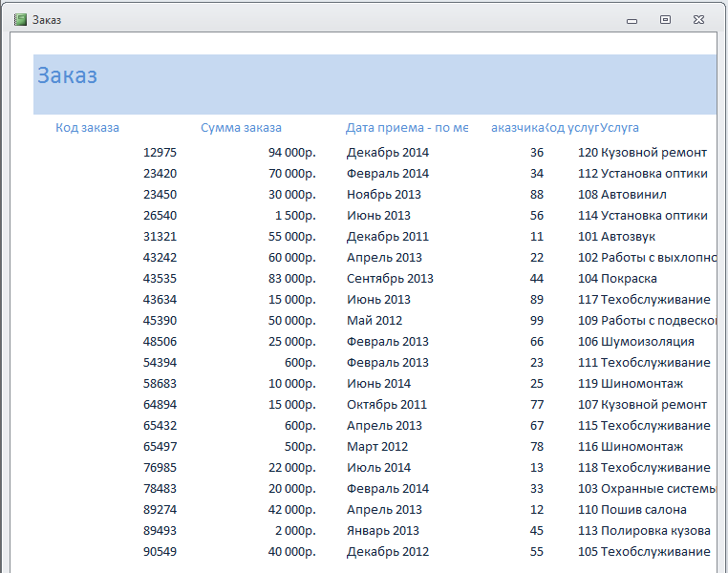Select the 70 000р. amount
Screen dimensions: 728x573
(292, 174)
